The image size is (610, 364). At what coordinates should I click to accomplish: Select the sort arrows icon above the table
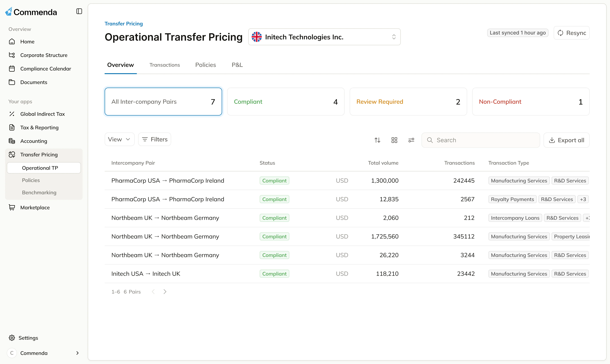pyautogui.click(x=377, y=140)
